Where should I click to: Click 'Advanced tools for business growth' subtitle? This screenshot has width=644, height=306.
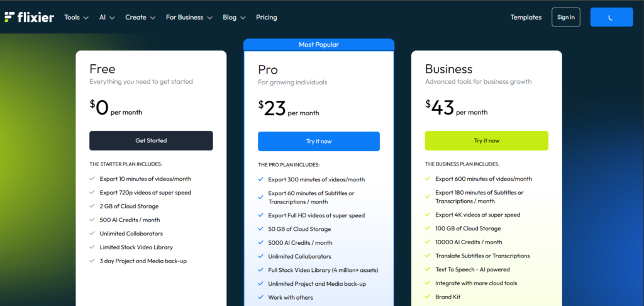click(x=479, y=81)
